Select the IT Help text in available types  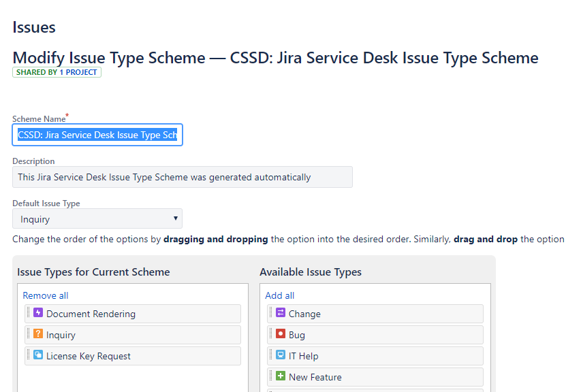coord(304,356)
